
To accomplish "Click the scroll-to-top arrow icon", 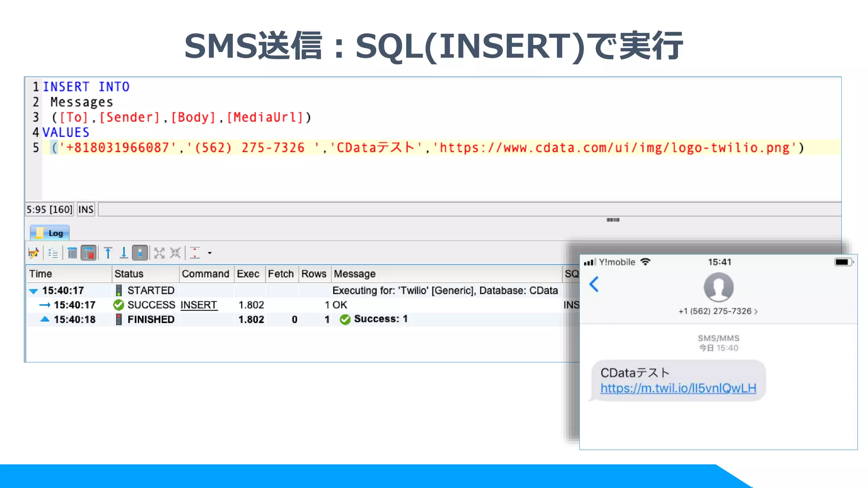I will pos(108,253).
